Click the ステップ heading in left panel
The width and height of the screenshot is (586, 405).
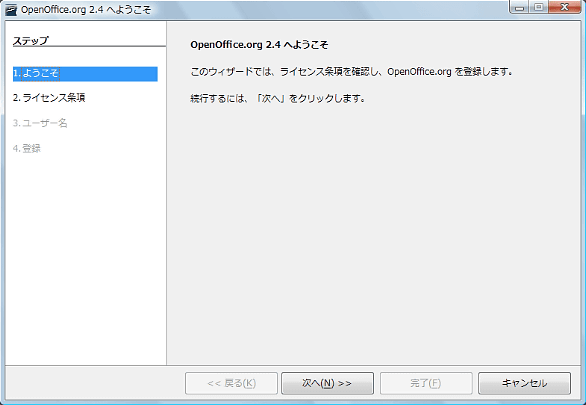click(x=31, y=40)
